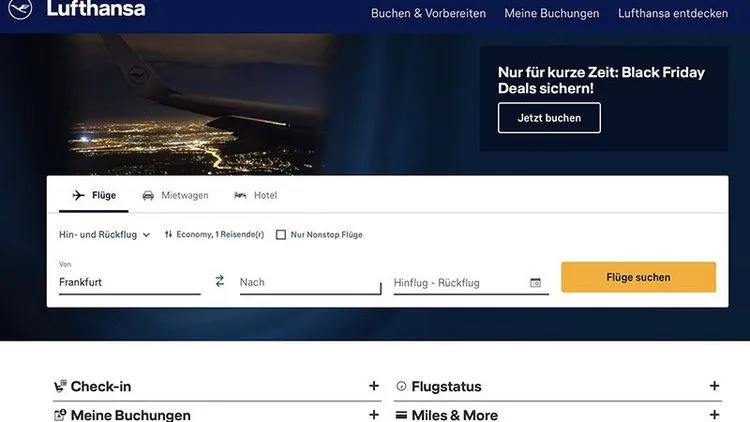Image resolution: width=750 pixels, height=422 pixels.
Task: Click the airplane icon on the Flüge tab
Action: point(78,195)
